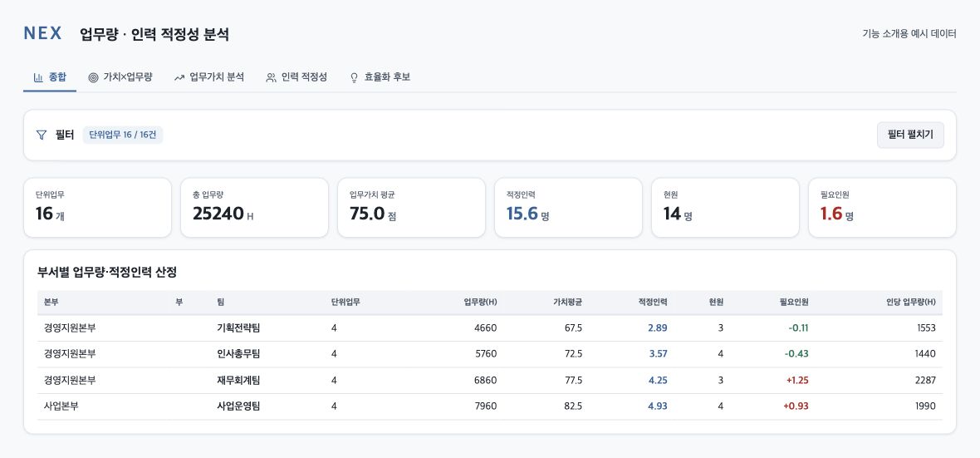980x458 pixels.
Task: Select the 기획전략팀 row name
Action: tap(238, 327)
